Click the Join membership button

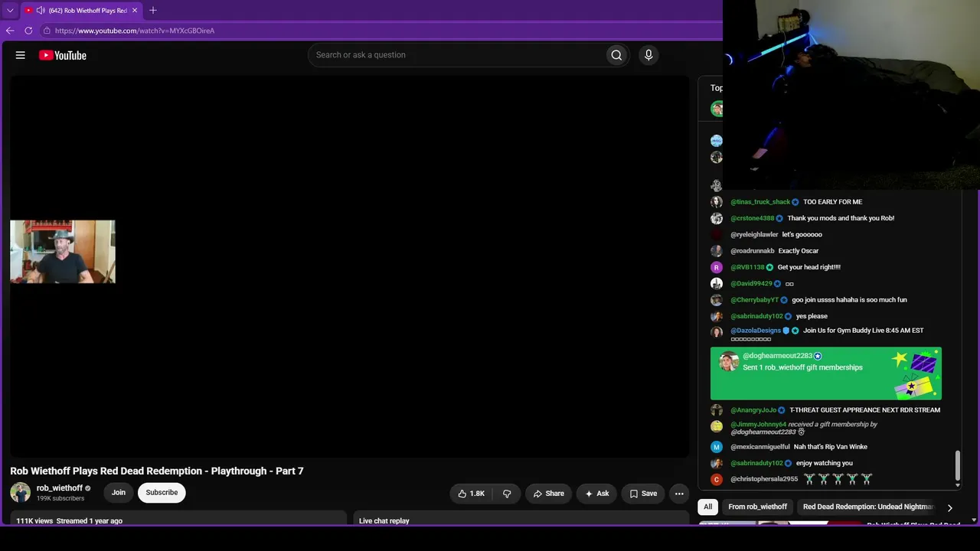pos(119,493)
